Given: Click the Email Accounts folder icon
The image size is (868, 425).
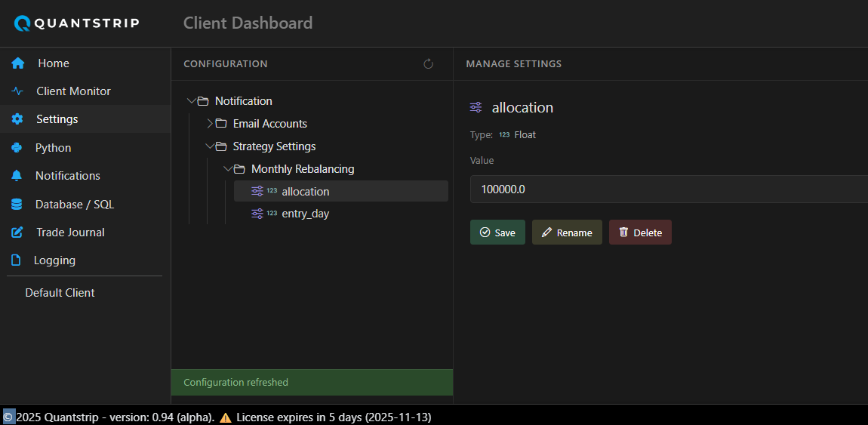Looking at the screenshot, I should pos(221,124).
